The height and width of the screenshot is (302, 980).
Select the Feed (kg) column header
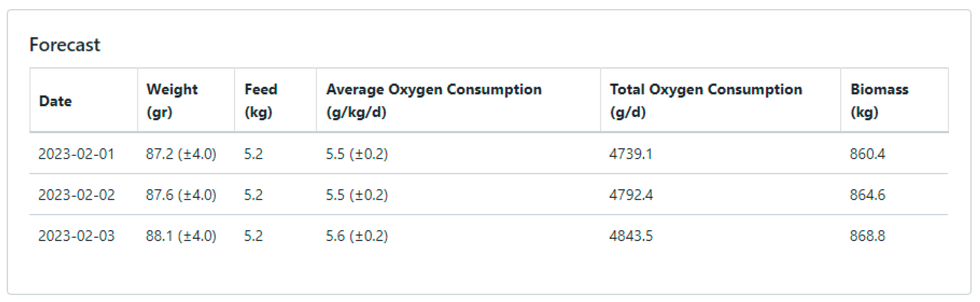pyautogui.click(x=261, y=101)
